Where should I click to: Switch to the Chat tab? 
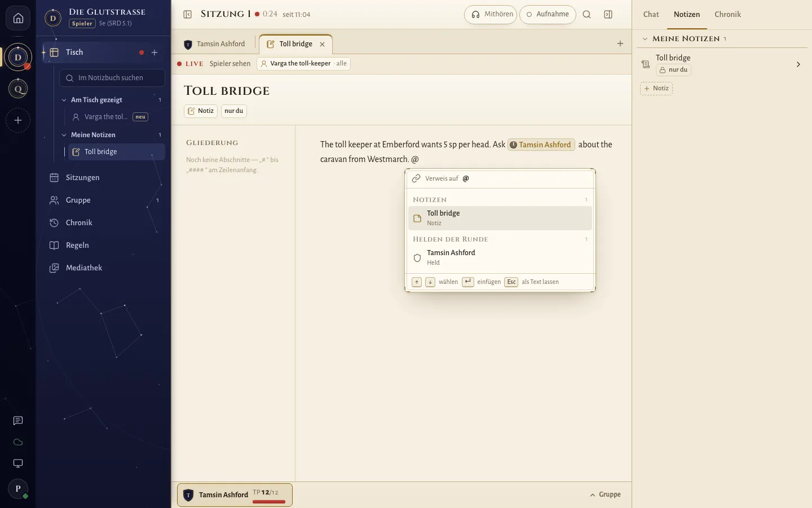tap(651, 14)
